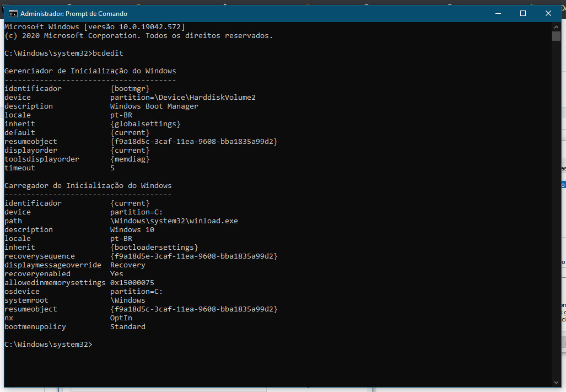Click the '{bootmgr}' identifier value
The width and height of the screenshot is (566, 392).
point(130,89)
